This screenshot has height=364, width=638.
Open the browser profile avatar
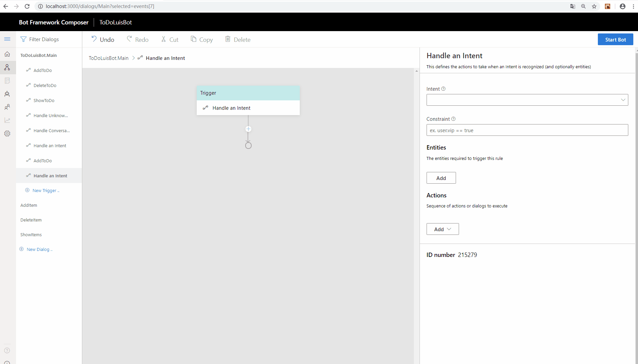coord(623,6)
